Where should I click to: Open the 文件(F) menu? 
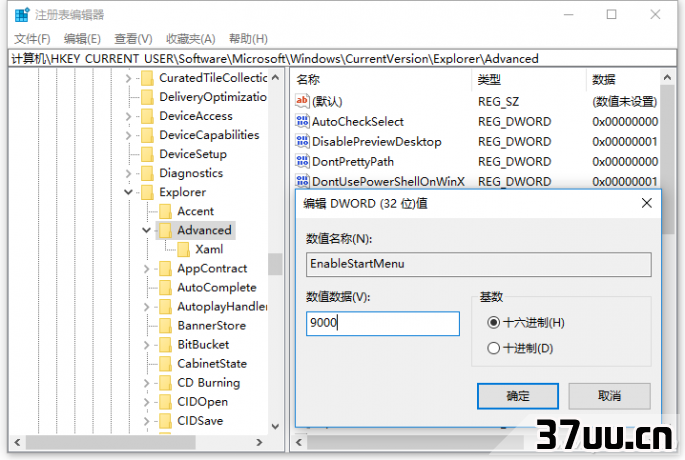click(32, 39)
